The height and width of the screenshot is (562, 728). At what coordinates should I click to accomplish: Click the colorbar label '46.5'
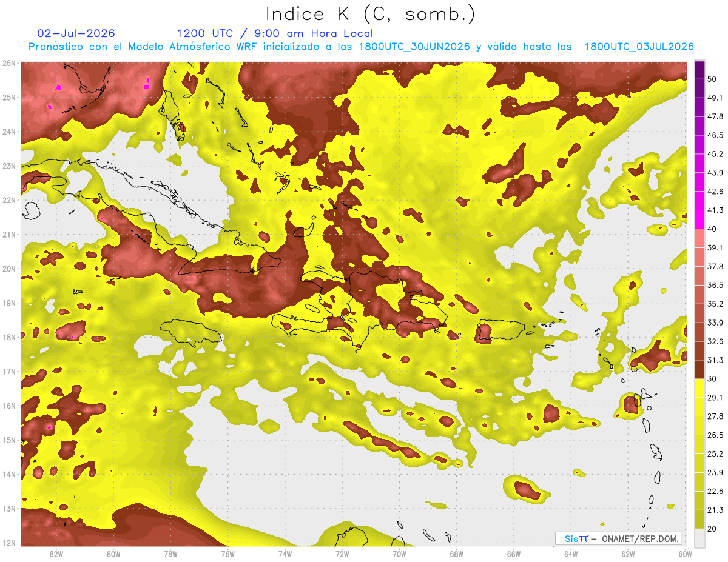715,135
